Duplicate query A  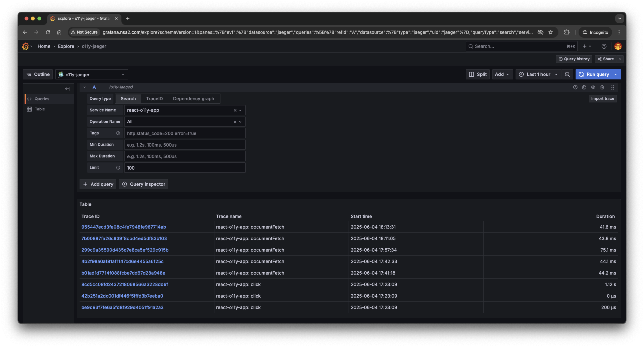tap(584, 87)
